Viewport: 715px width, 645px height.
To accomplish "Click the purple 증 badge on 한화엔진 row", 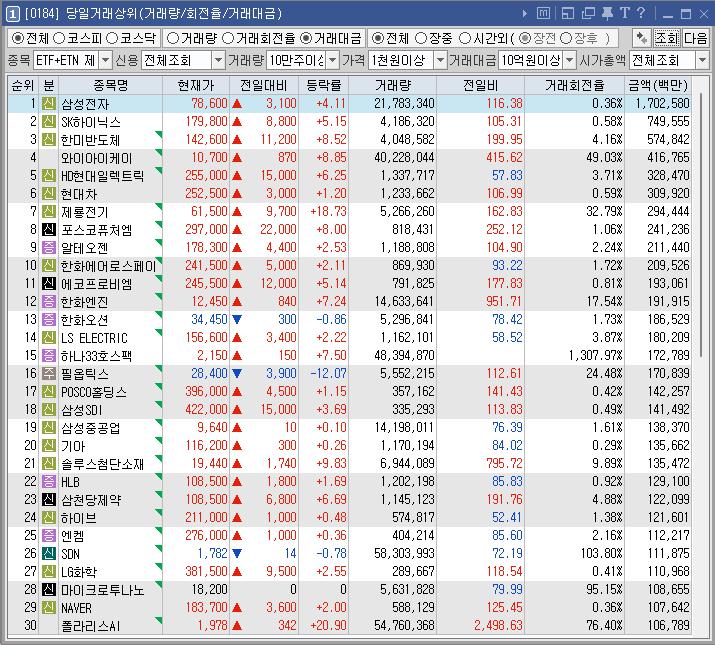I will tap(49, 302).
